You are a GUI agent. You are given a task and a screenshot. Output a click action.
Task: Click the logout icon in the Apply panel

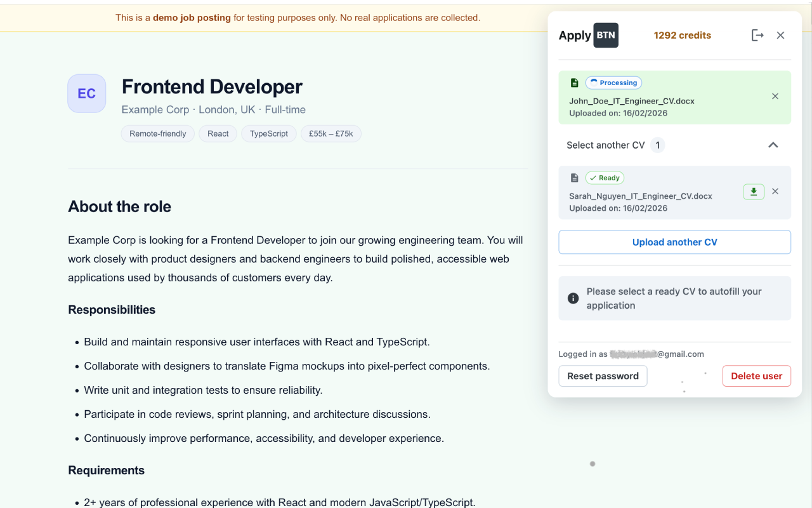point(757,35)
